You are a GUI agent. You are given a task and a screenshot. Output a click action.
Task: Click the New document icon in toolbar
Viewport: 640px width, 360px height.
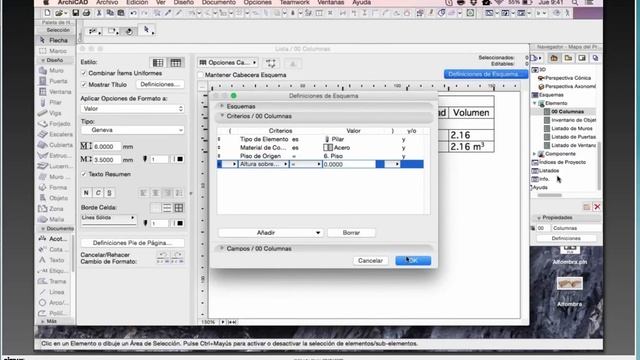coord(47,13)
